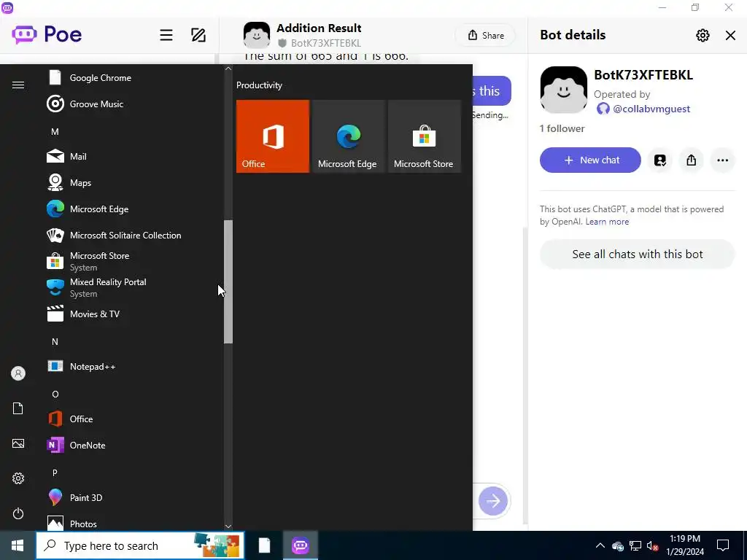Click the muted volume tray icon

(x=652, y=545)
